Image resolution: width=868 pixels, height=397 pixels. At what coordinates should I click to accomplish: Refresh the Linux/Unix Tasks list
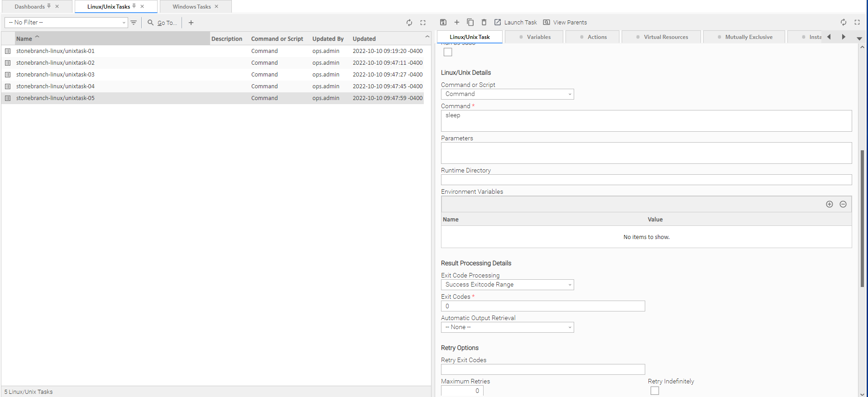point(409,23)
